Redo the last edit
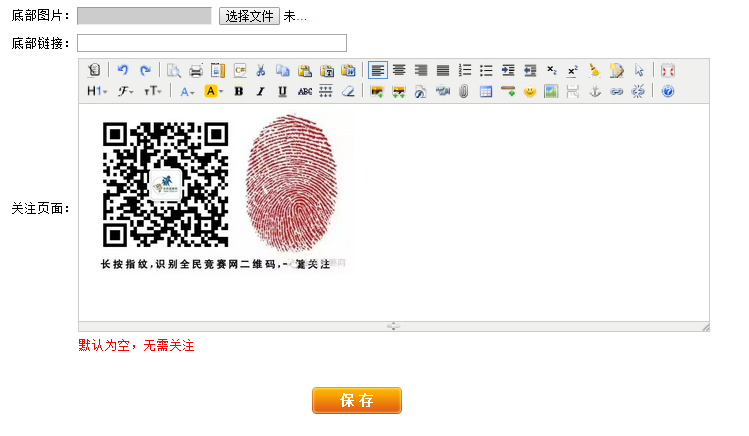 click(145, 70)
